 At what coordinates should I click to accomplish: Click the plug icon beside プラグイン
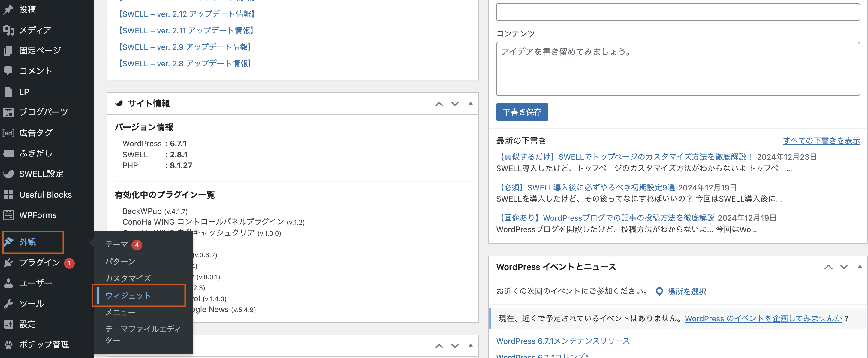(x=8, y=262)
